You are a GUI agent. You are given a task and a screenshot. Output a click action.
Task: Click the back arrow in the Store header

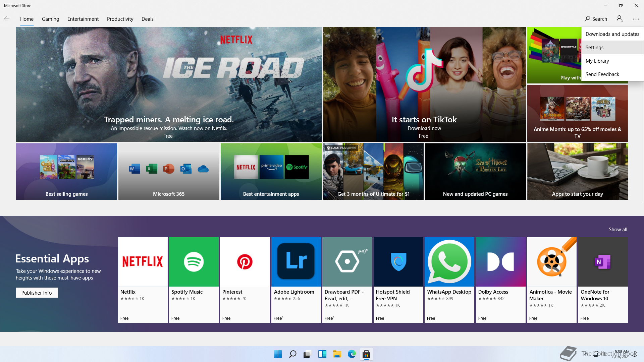coord(7,19)
